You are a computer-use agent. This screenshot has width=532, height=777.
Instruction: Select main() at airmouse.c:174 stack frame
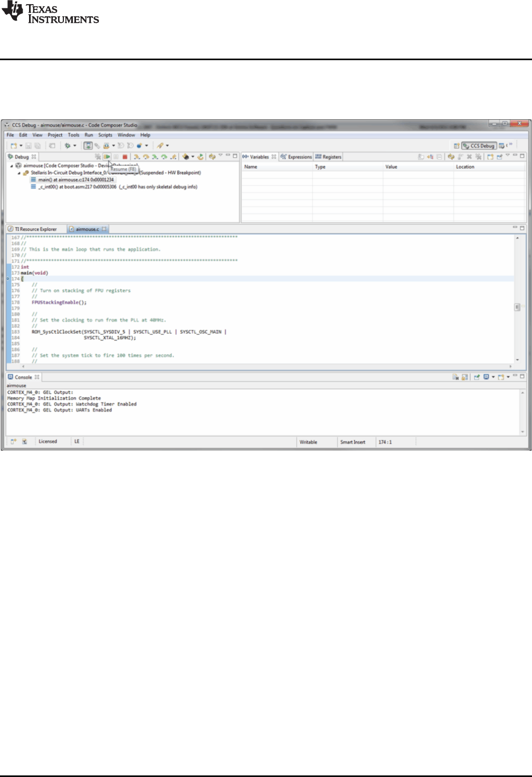click(x=72, y=179)
